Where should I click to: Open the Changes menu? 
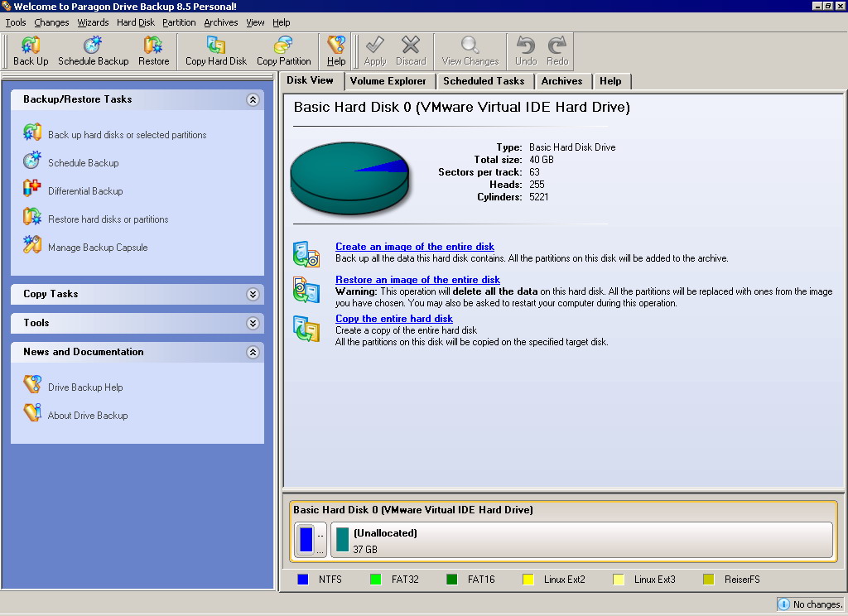coord(51,22)
